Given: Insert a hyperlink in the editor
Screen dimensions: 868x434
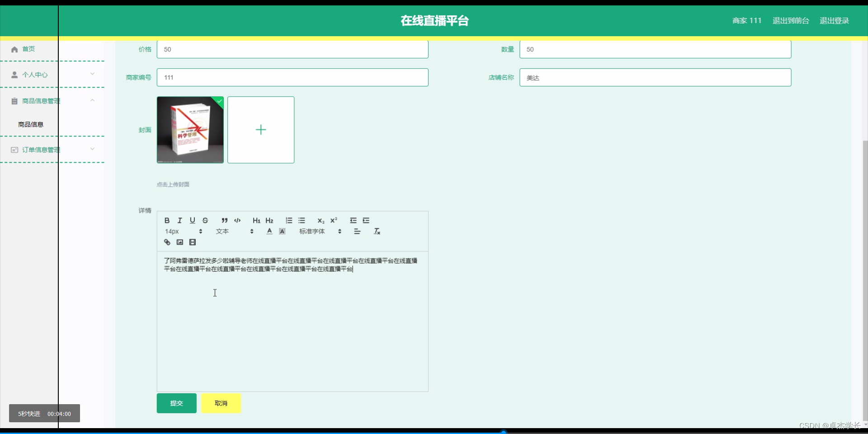Looking at the screenshot, I should (x=166, y=242).
